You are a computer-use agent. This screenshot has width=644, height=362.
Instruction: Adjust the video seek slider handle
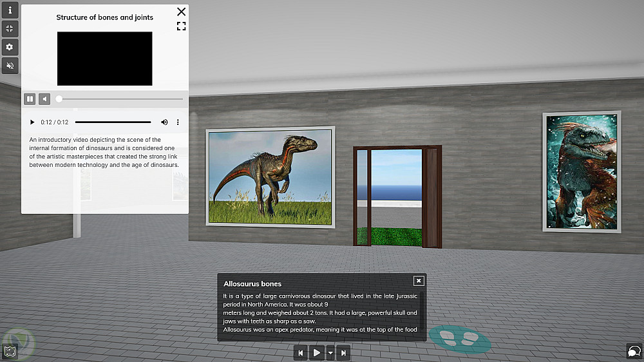tap(59, 99)
